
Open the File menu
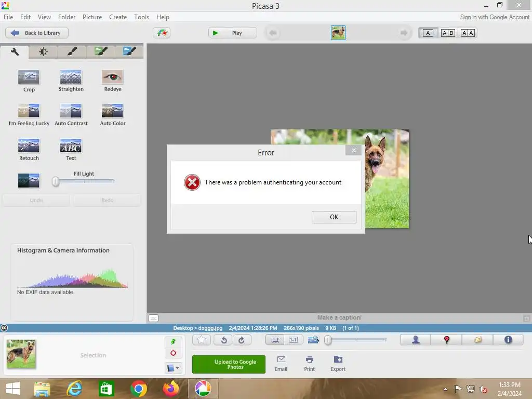pos(8,17)
